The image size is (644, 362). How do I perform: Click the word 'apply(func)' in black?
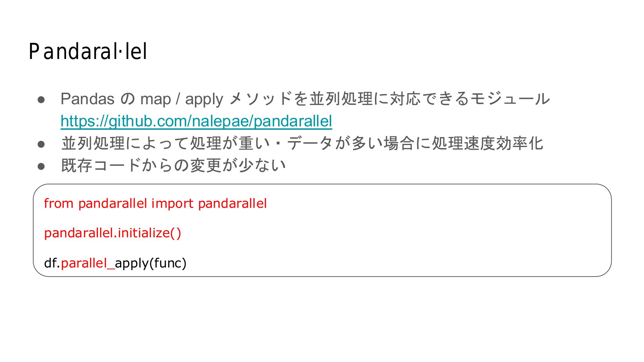click(151, 263)
